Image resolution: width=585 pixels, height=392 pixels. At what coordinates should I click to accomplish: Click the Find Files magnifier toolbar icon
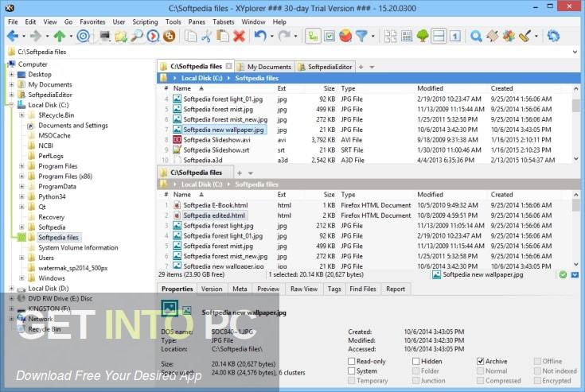[137, 36]
